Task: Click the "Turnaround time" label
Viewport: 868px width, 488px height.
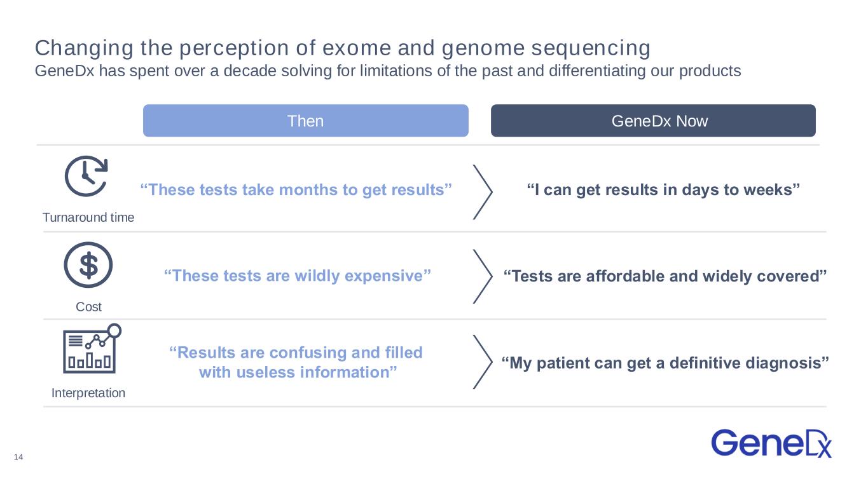Action: pyautogui.click(x=88, y=217)
